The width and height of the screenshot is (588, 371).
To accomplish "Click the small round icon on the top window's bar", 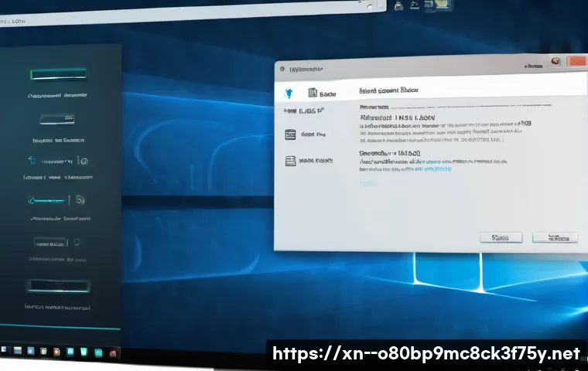I will [370, 6].
